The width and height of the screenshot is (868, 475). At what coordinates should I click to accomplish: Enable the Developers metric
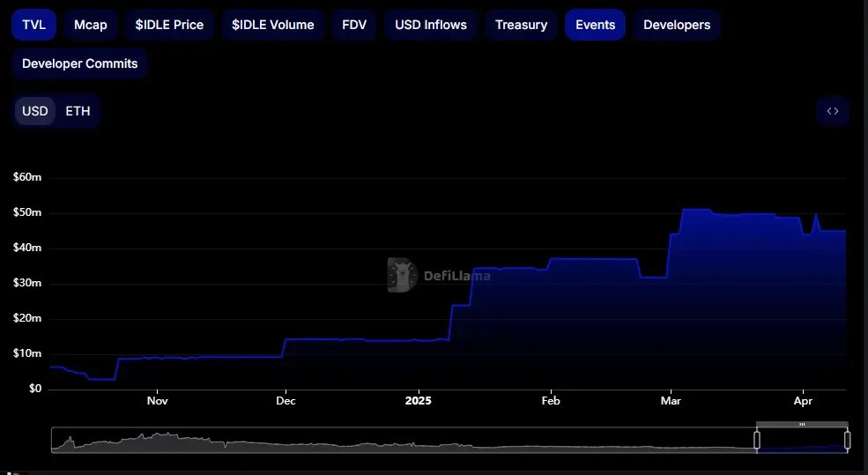click(x=677, y=25)
